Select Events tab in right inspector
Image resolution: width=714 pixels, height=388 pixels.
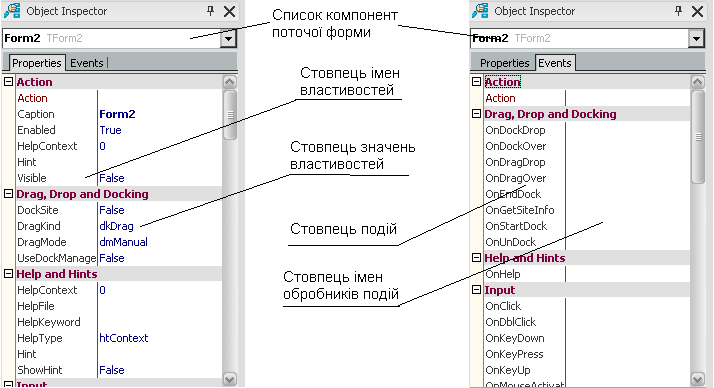[x=555, y=63]
